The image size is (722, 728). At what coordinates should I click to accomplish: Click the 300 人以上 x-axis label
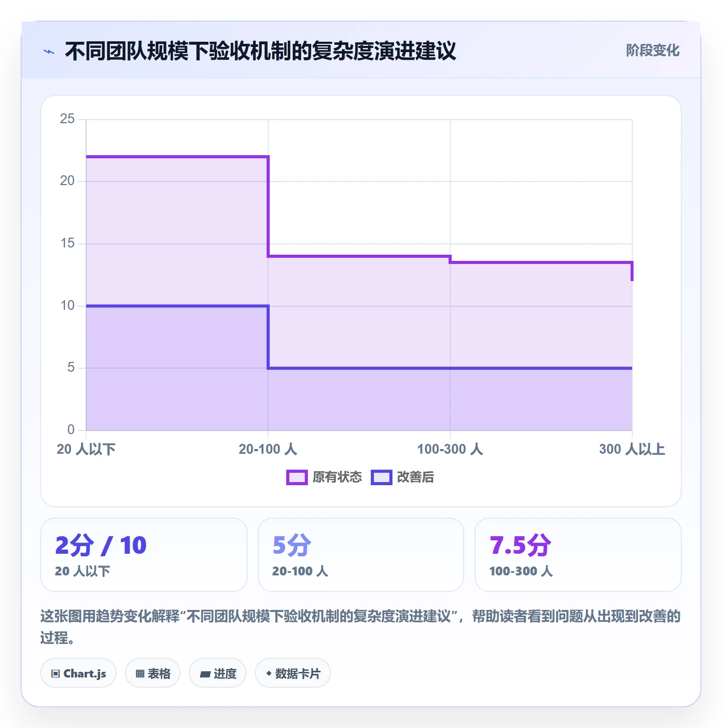click(632, 449)
